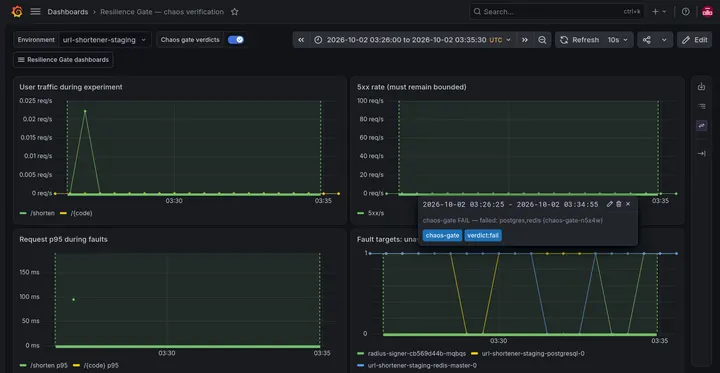Screen dimensions: 720x373
Task: Open 5xx rate panel title menu
Action: [411, 87]
